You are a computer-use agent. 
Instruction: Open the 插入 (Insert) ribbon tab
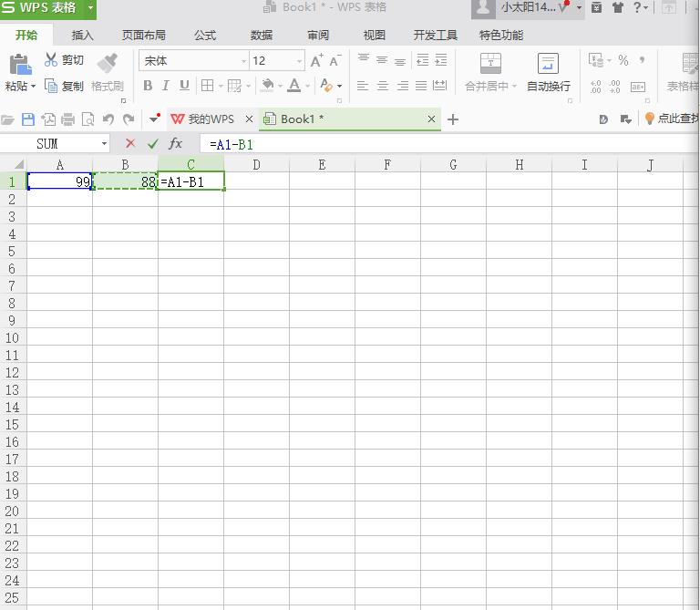click(x=83, y=35)
